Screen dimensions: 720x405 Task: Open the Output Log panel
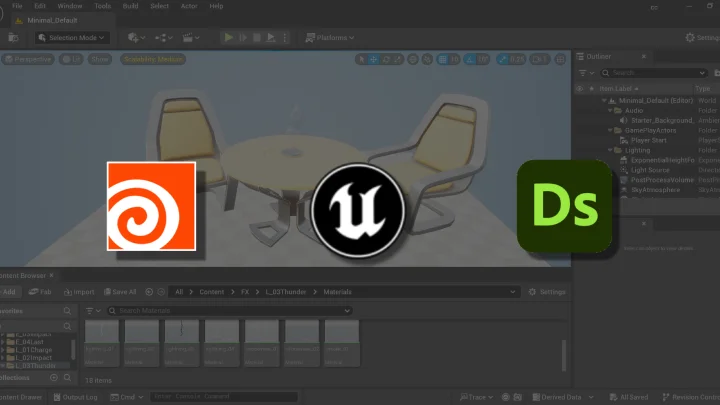(x=75, y=397)
